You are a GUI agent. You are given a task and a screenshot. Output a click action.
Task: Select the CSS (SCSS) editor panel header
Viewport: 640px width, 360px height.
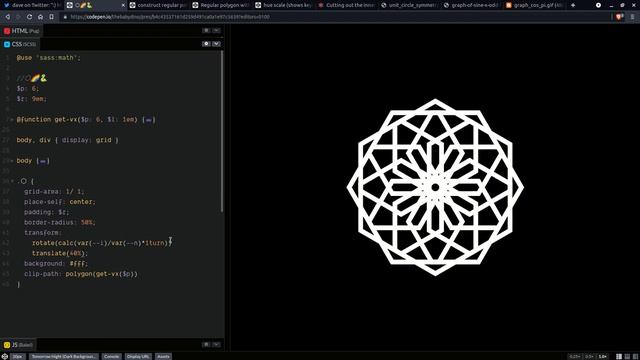coord(20,44)
